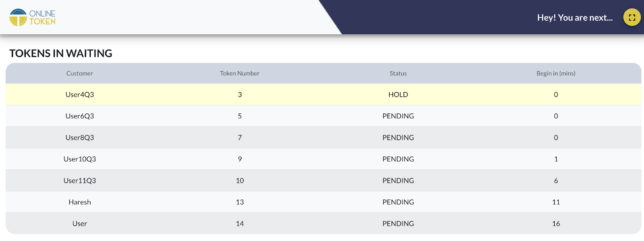Select customer User4Q3 cell
The image size is (644, 241).
[80, 95]
